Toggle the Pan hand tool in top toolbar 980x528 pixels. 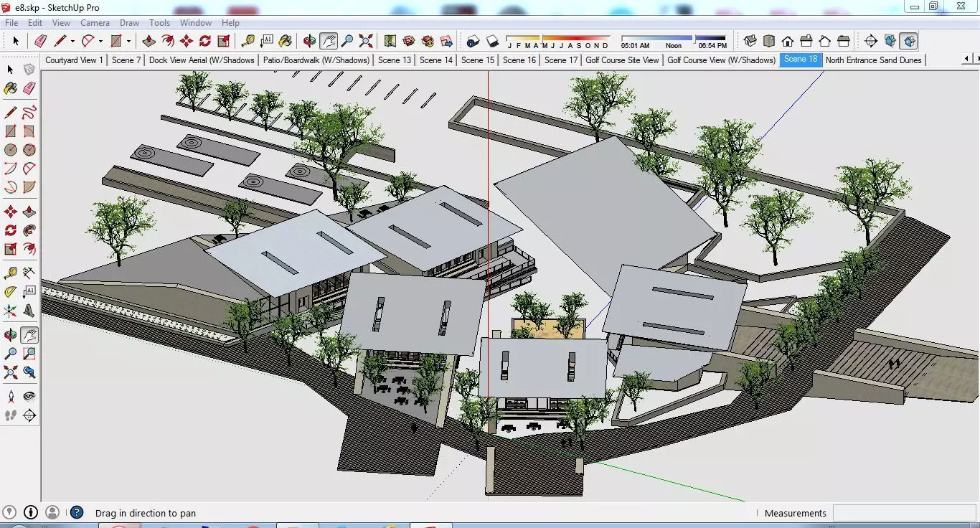[329, 41]
